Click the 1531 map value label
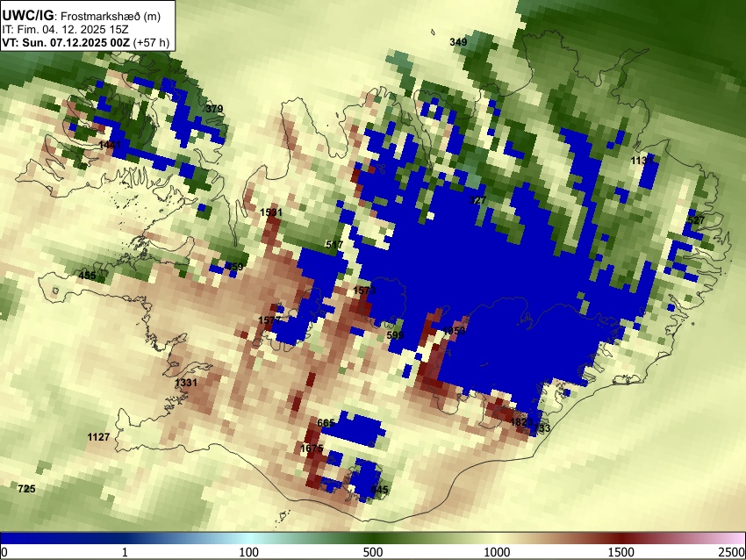The width and height of the screenshot is (746, 560). click(x=271, y=212)
